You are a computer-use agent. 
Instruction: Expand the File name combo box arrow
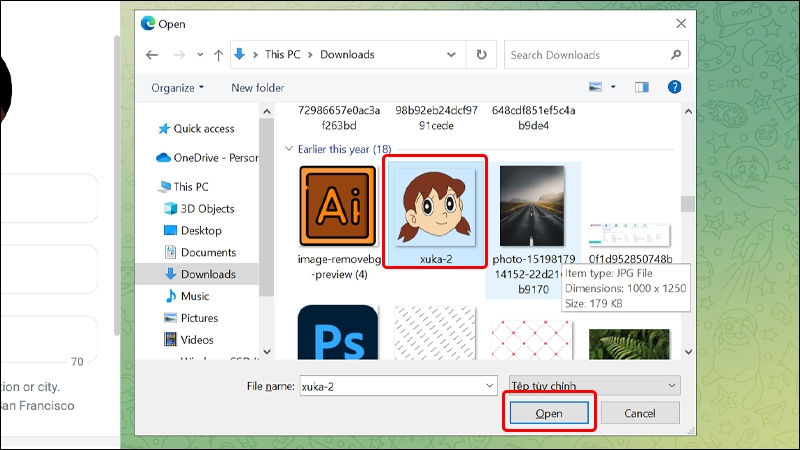pyautogui.click(x=489, y=386)
